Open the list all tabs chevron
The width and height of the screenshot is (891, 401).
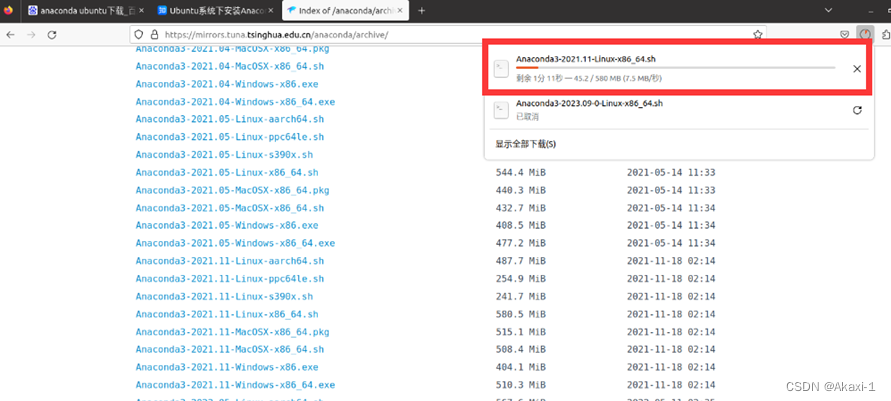pyautogui.click(x=828, y=10)
